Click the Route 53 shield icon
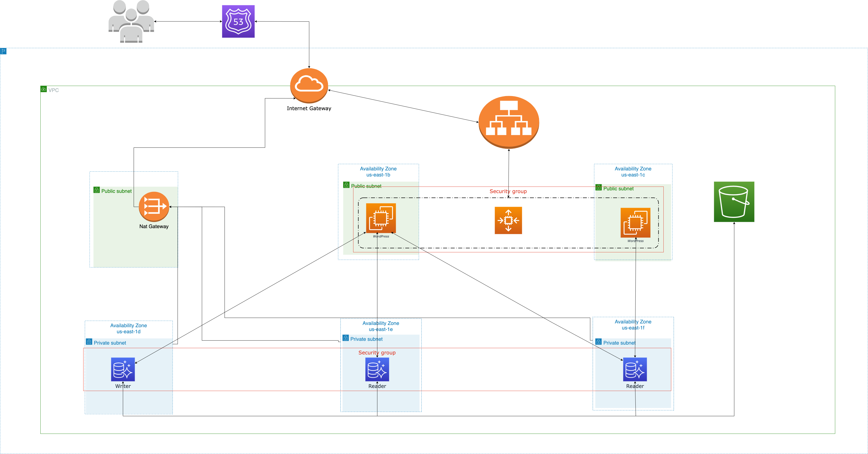The width and height of the screenshot is (868, 454). coord(238,21)
